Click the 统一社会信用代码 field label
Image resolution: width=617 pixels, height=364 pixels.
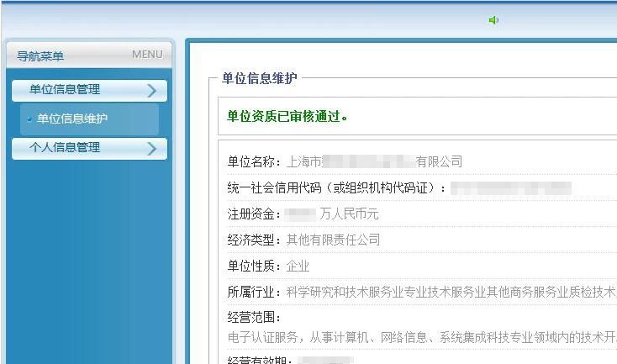click(x=336, y=187)
